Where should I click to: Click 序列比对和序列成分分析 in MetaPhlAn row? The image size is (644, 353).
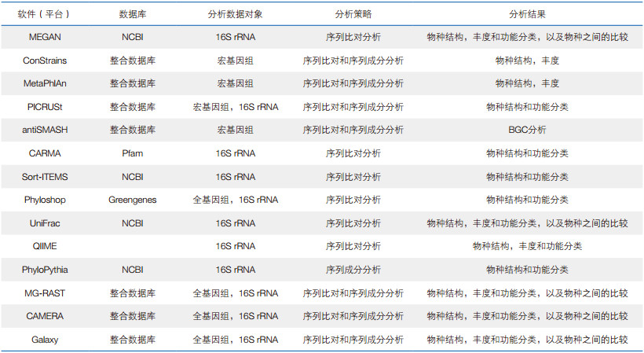pos(353,83)
